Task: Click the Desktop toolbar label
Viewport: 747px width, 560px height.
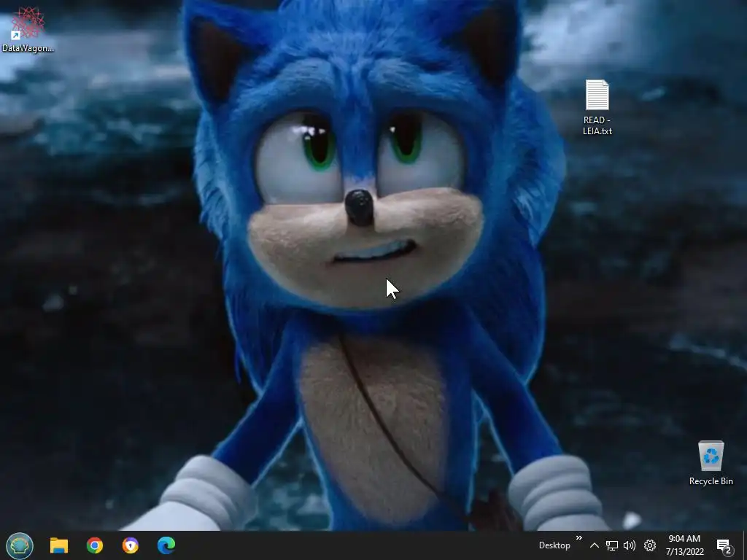Action: pos(554,545)
